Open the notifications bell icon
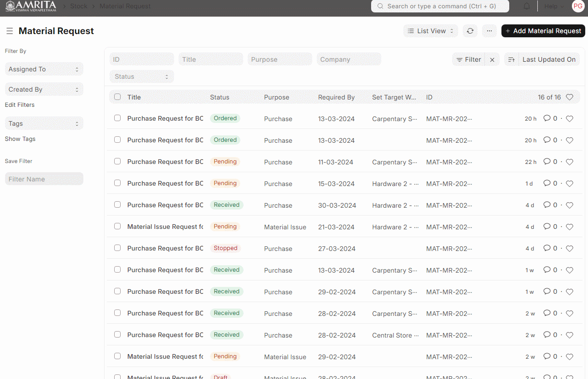 point(527,6)
